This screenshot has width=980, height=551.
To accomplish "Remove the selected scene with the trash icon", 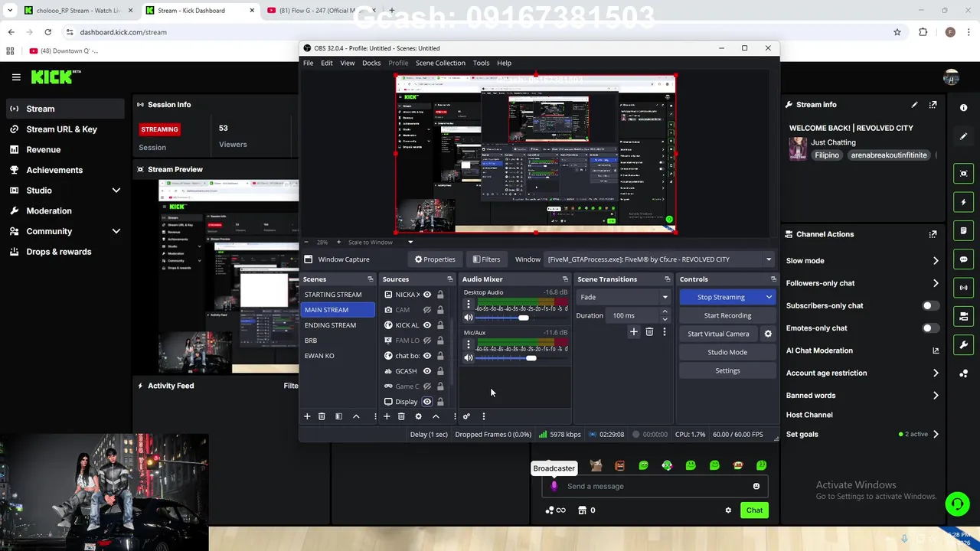I will pyautogui.click(x=322, y=416).
